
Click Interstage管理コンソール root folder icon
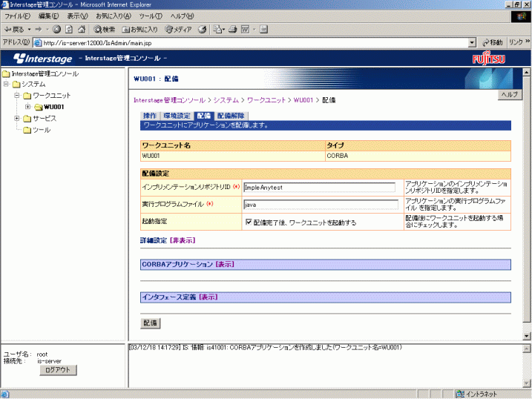coord(6,74)
